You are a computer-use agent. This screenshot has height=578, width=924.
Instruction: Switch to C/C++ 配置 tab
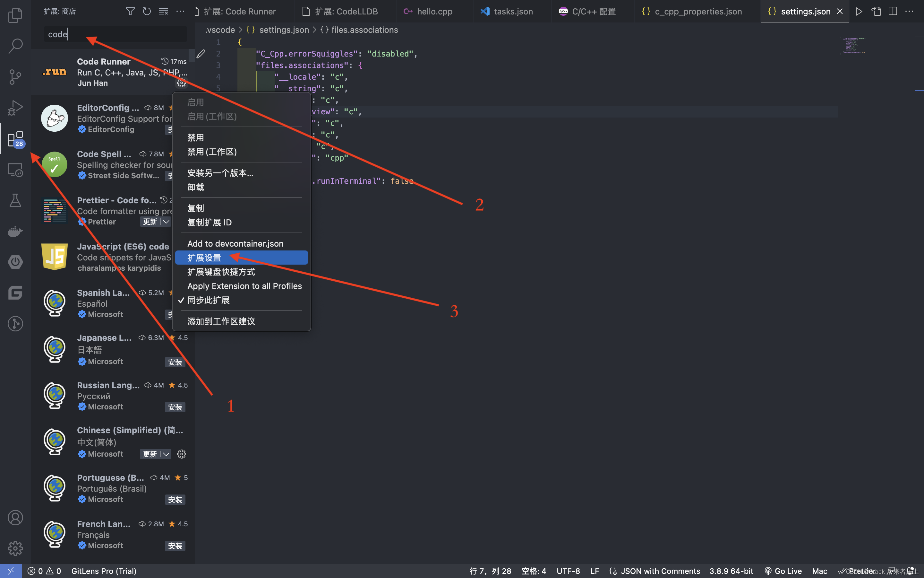(x=593, y=12)
